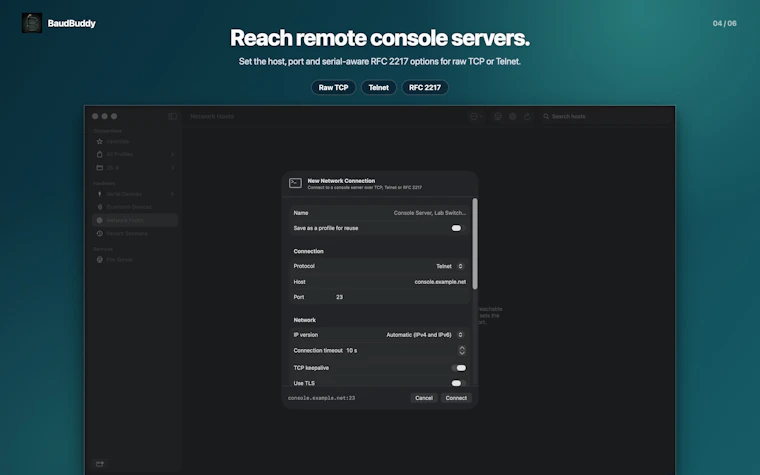Select Bluetooth Devices in the sidebar

pyautogui.click(x=135, y=207)
